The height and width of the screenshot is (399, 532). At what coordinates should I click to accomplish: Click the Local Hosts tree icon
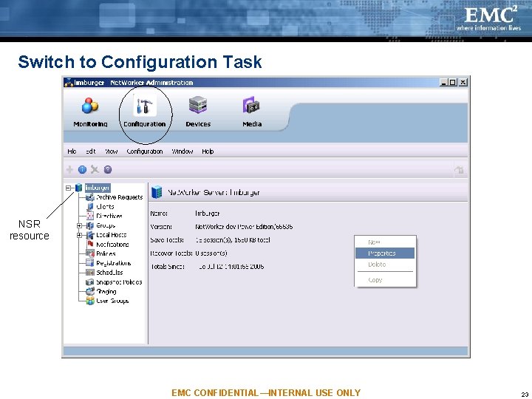(x=90, y=235)
